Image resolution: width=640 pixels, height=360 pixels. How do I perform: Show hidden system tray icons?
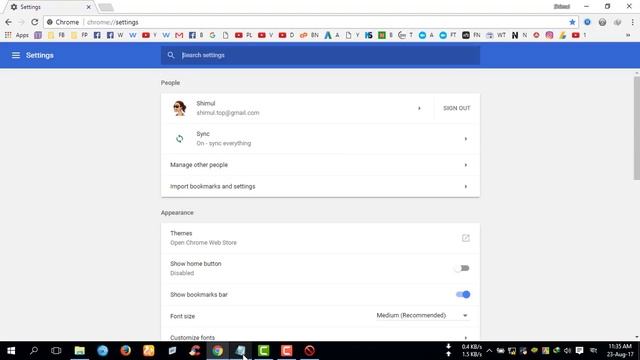[489, 351]
